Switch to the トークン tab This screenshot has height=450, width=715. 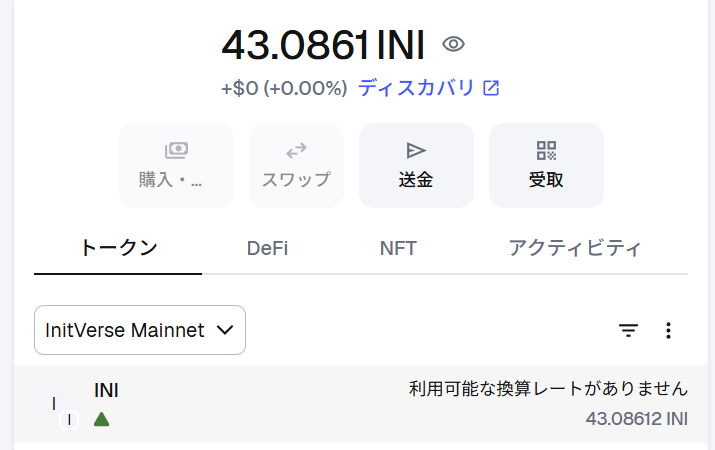coord(118,248)
